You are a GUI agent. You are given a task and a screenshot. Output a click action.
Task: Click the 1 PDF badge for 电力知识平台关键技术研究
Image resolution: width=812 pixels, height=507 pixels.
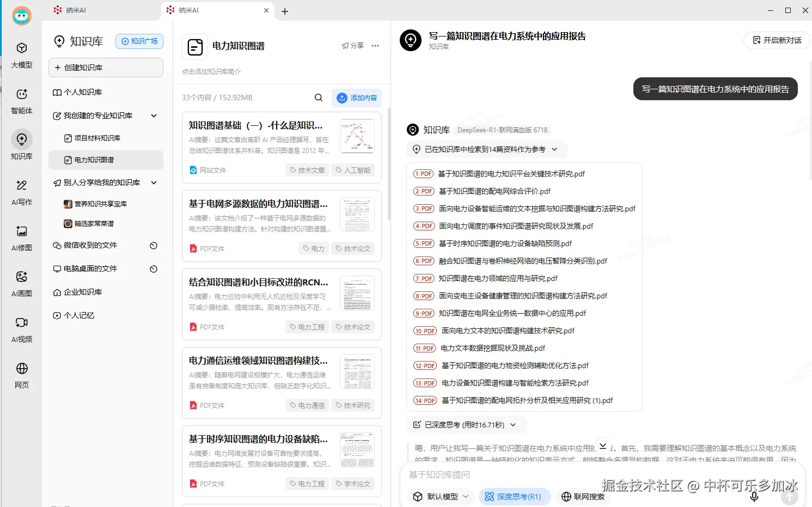[x=423, y=174]
